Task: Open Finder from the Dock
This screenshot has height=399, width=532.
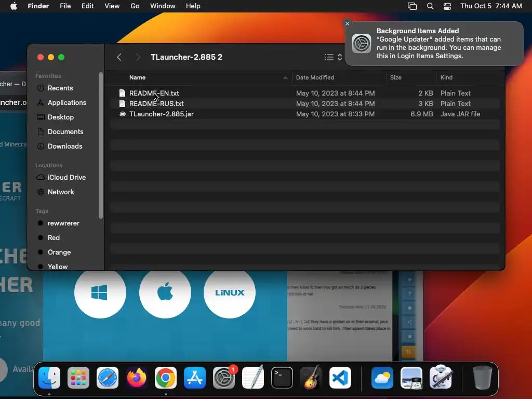Action: coord(49,378)
